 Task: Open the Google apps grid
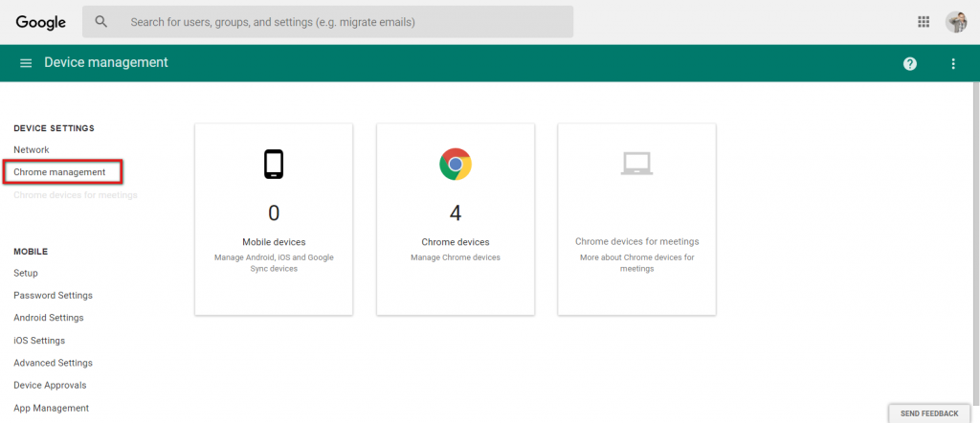[x=924, y=22]
